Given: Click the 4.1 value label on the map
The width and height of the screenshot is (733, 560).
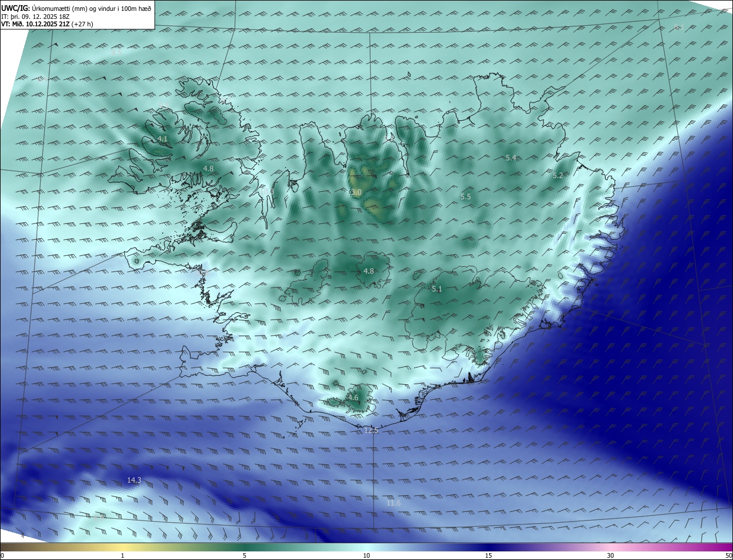Looking at the screenshot, I should click(163, 139).
